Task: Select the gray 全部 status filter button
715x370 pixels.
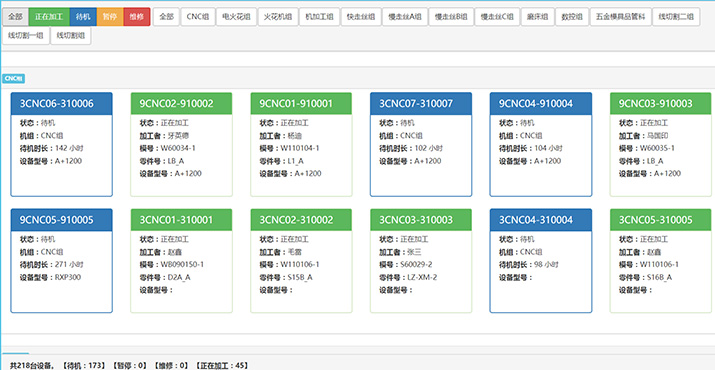Action: tap(15, 17)
